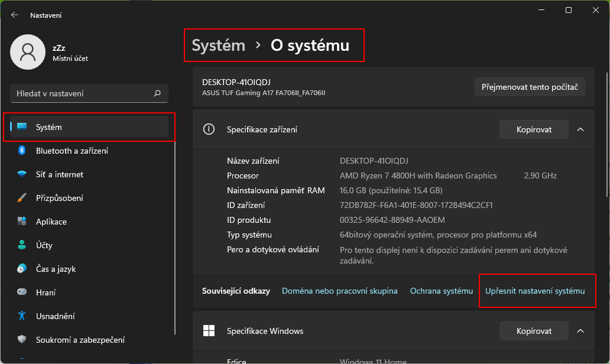Click the search magnifier in Hledat v nastavení
The image size is (610, 364).
pyautogui.click(x=157, y=93)
